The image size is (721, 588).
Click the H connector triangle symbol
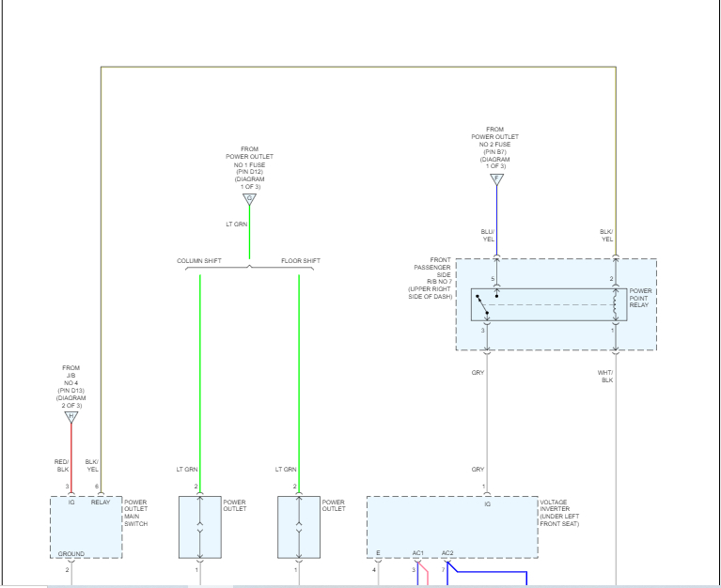[x=71, y=417]
